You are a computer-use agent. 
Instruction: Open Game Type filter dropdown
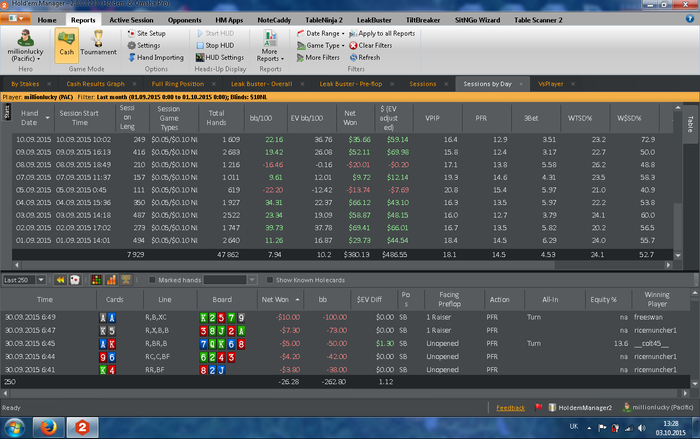pos(321,45)
